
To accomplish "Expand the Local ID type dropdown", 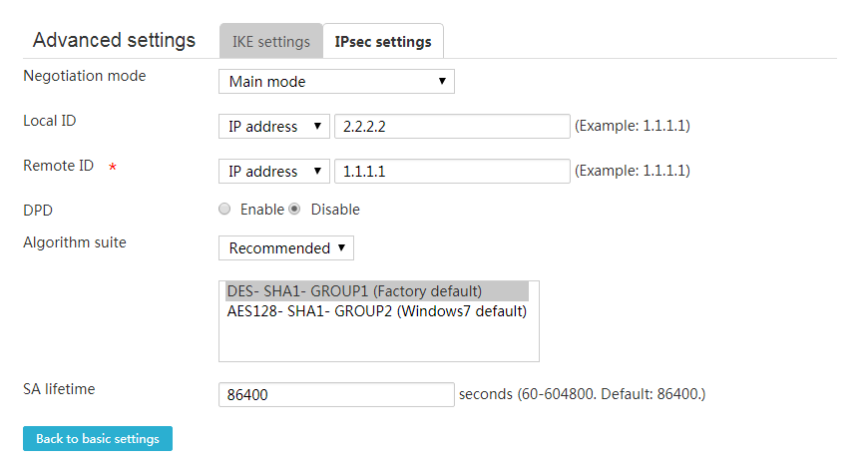I will click(274, 126).
